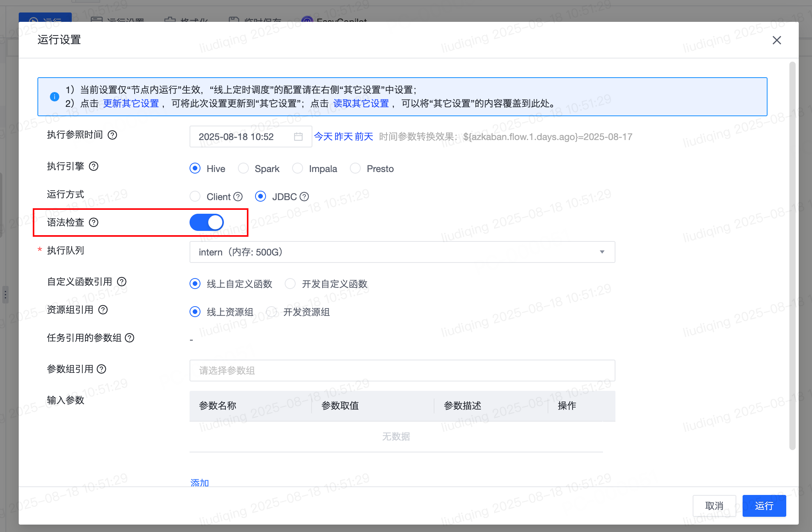Click 添加 to add input parameter
812x532 pixels.
click(200, 482)
